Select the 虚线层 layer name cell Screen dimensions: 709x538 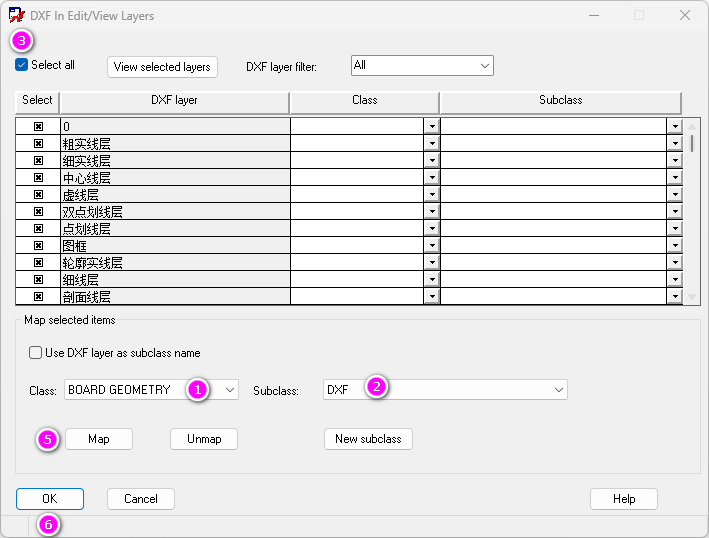pyautogui.click(x=175, y=194)
